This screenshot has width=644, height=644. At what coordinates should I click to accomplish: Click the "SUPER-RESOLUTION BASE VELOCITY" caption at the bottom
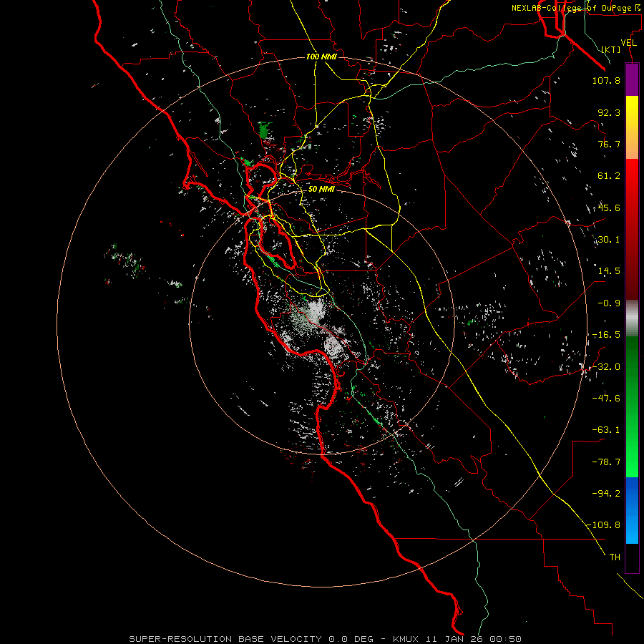point(225,639)
